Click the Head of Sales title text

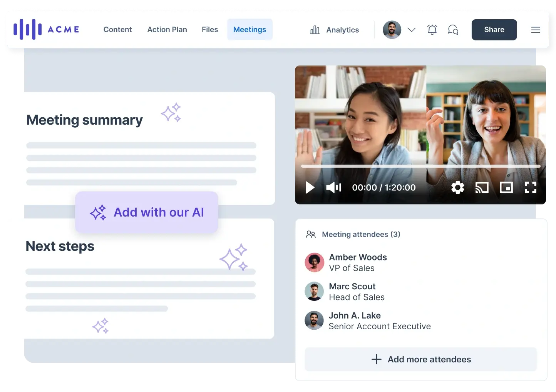357,297
